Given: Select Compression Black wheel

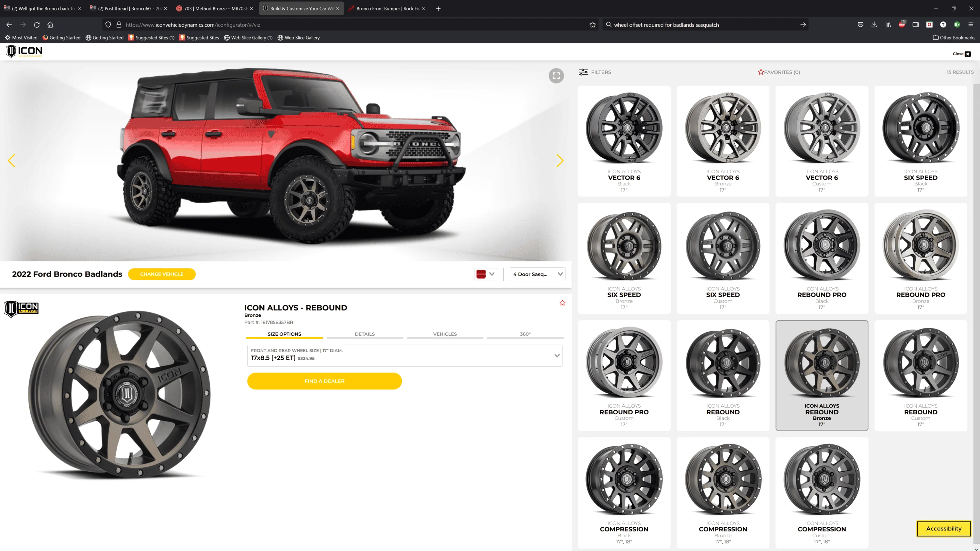Looking at the screenshot, I should (x=624, y=493).
